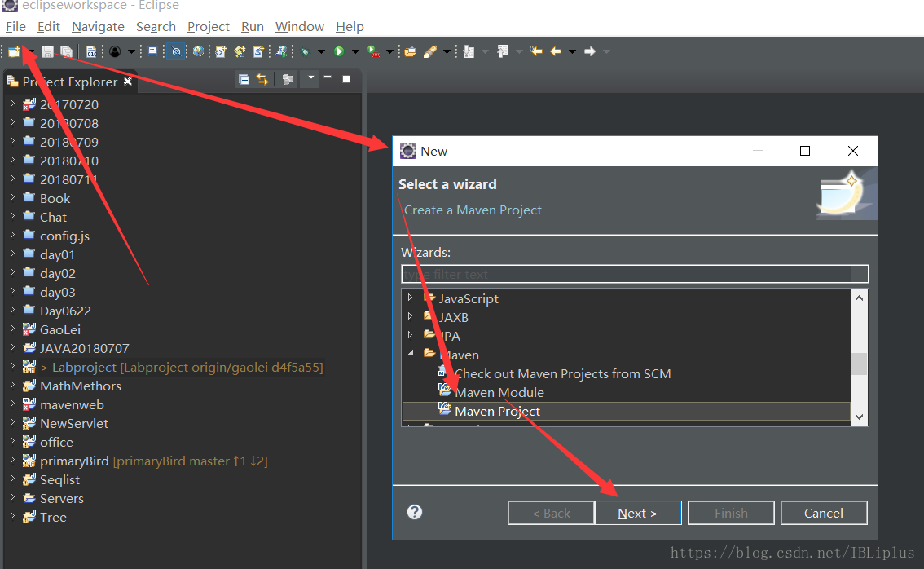924x569 pixels.
Task: Click the Debug bug toolbar icon
Action: 306,52
